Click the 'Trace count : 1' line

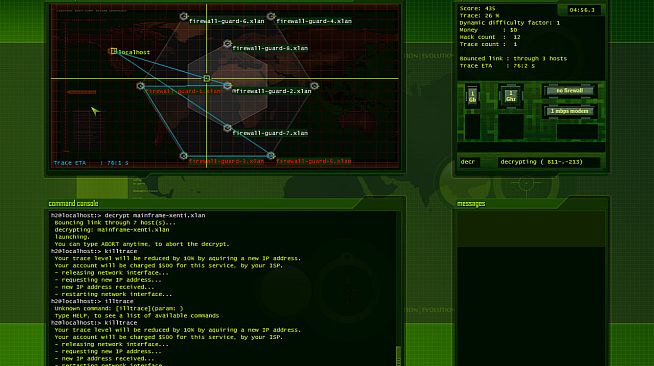point(488,44)
